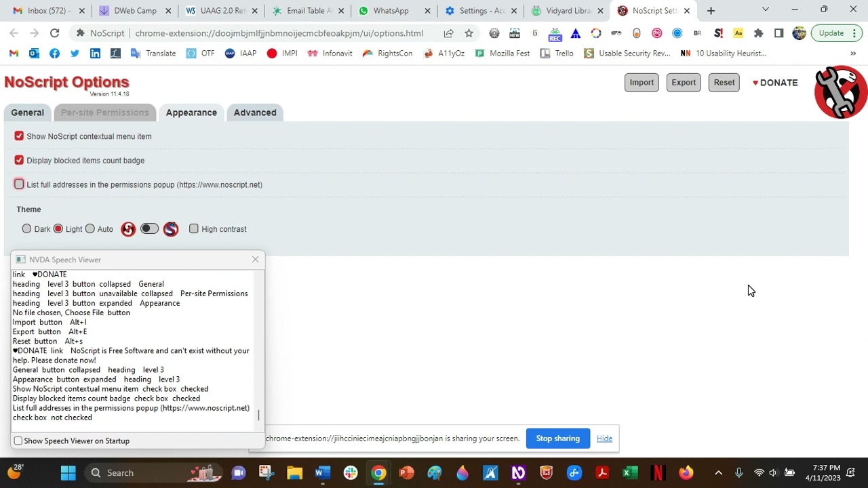Show hidden system tray icons

[x=719, y=473]
